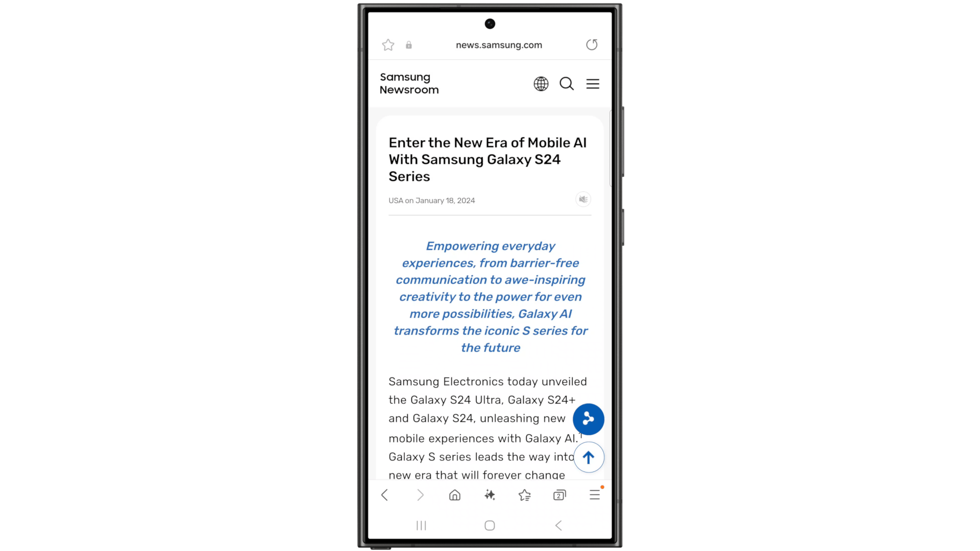Click the browser overflow menu at bottom
980x551 pixels.
coord(595,495)
